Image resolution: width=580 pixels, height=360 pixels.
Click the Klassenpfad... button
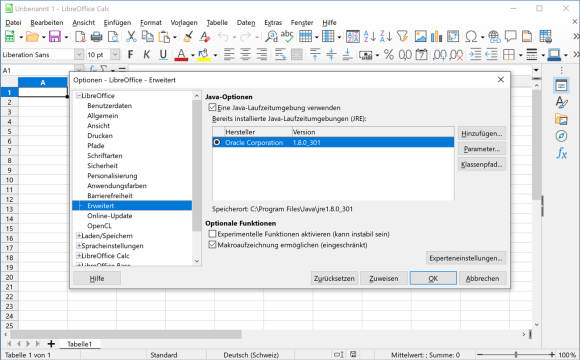[481, 164]
